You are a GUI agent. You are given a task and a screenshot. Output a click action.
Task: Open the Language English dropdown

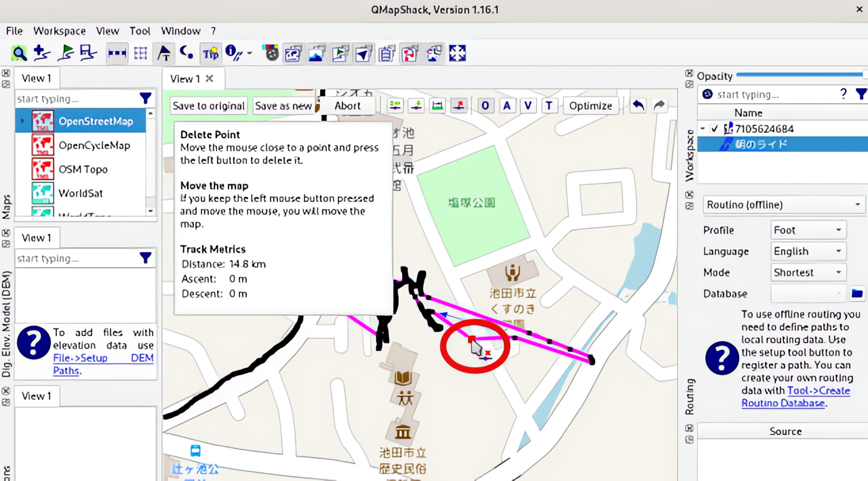coord(808,251)
